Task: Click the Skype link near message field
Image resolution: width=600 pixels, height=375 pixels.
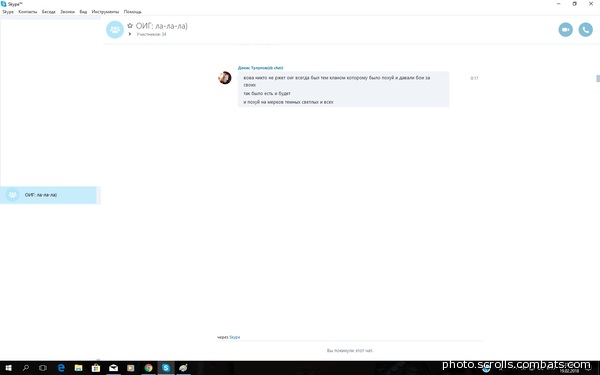Action: 235,337
